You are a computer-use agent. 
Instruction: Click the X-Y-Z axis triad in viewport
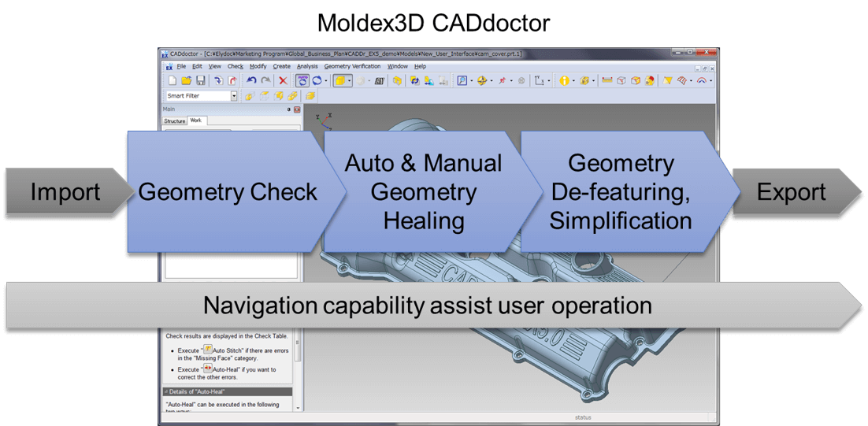click(x=323, y=120)
